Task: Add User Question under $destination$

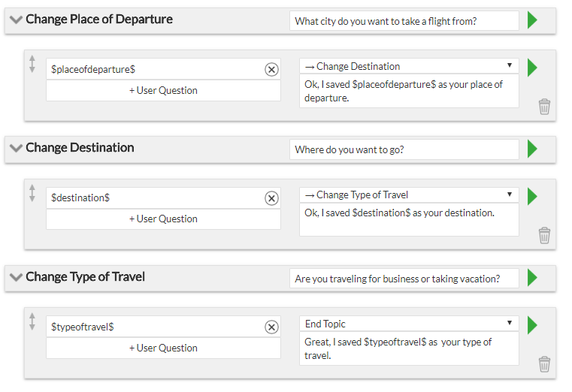Action: tap(163, 219)
